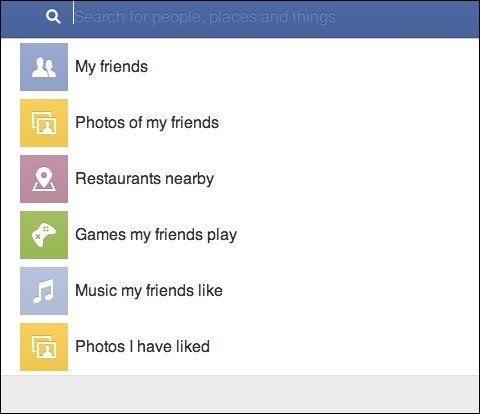Screen dimensions: 480x414
Task: Click blank row space beside 'Music my friends like'
Action: point(350,291)
